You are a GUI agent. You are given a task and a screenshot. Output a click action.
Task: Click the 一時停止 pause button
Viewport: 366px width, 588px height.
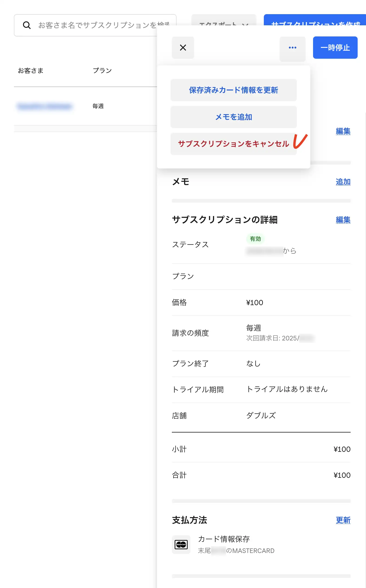(x=335, y=47)
